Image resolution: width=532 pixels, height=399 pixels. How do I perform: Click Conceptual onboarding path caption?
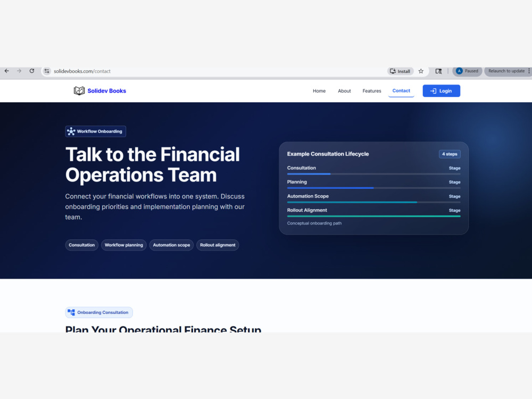[314, 223]
